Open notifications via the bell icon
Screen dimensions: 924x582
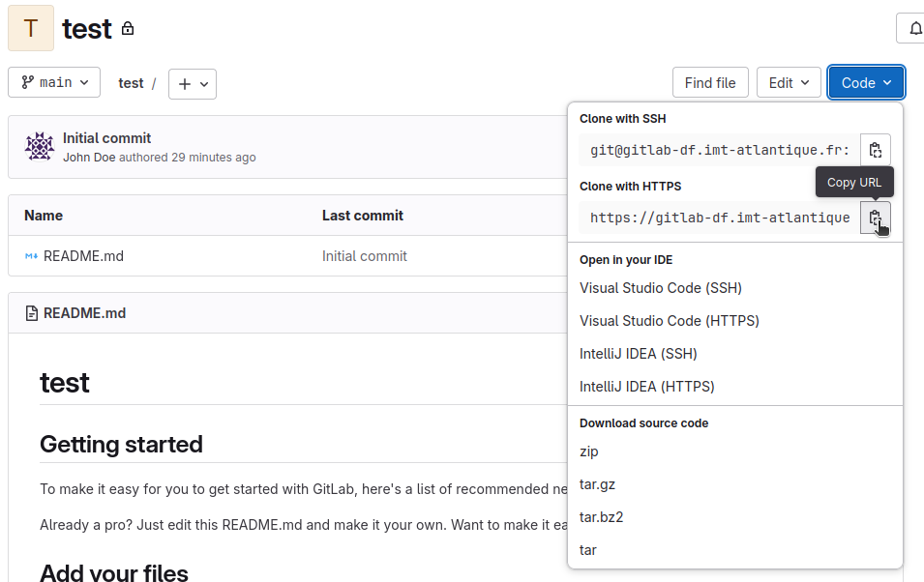(914, 28)
